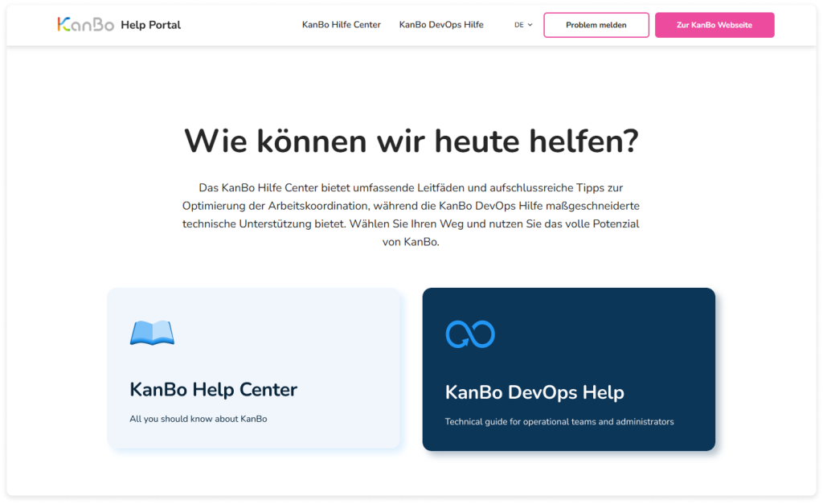823x504 pixels.
Task: Click the open book icon
Action: tap(152, 333)
